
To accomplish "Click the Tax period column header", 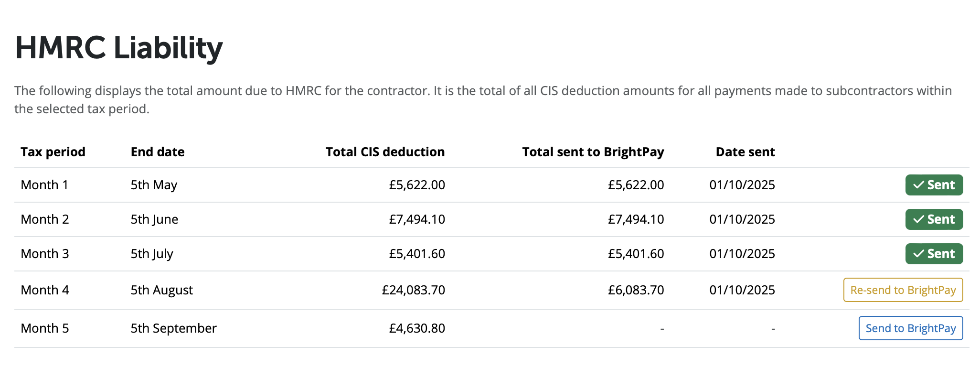I will point(53,152).
